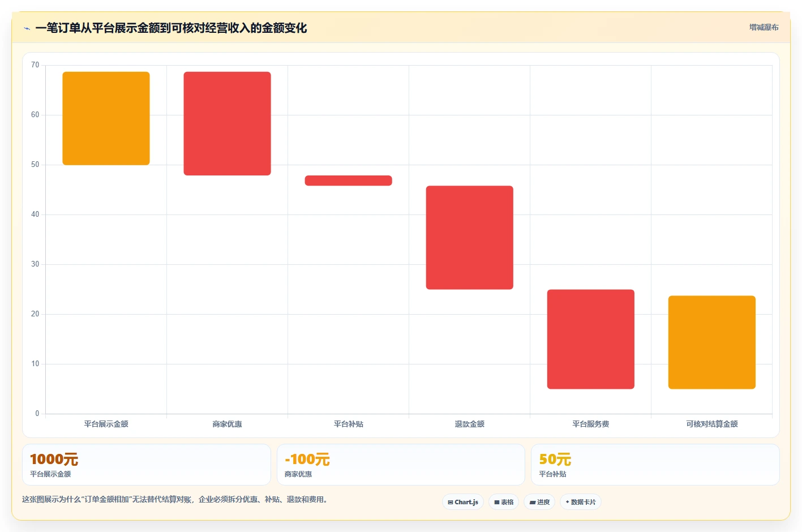Select the 进度 chip

539,502
